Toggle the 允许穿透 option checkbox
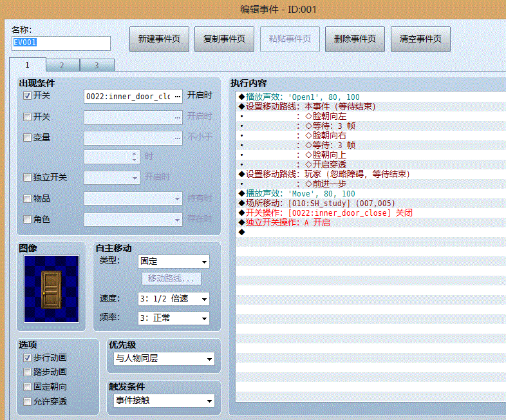 28,401
